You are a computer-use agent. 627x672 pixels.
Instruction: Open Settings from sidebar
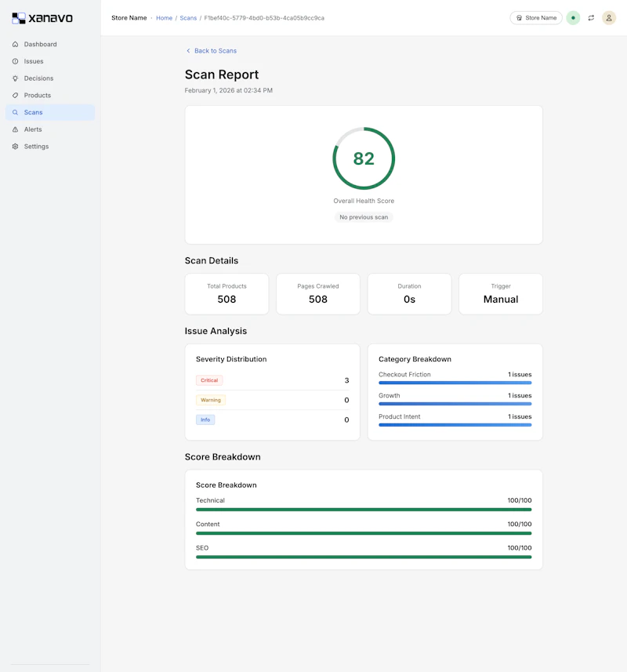[50, 146]
